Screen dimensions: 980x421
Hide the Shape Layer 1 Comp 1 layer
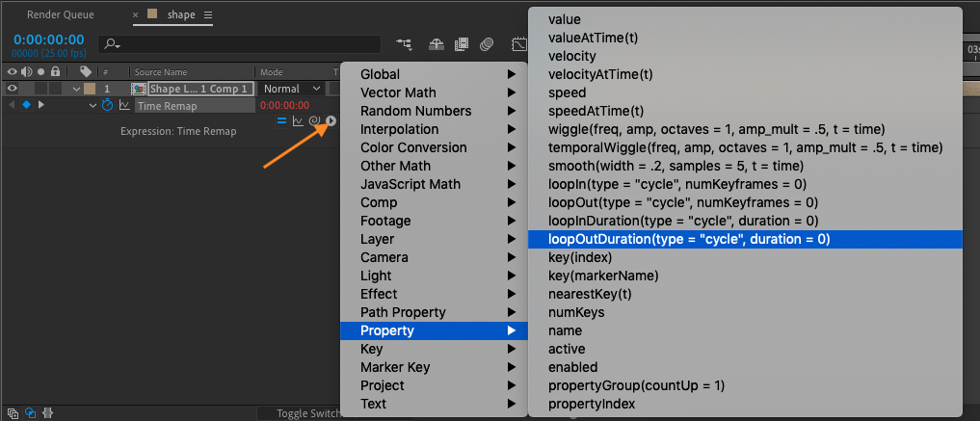pyautogui.click(x=13, y=89)
